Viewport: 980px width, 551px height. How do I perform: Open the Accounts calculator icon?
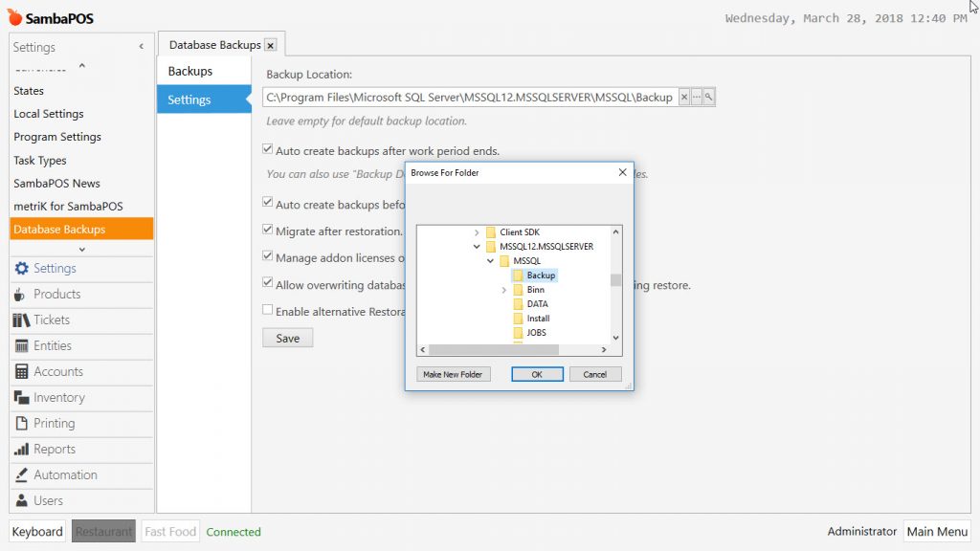21,372
